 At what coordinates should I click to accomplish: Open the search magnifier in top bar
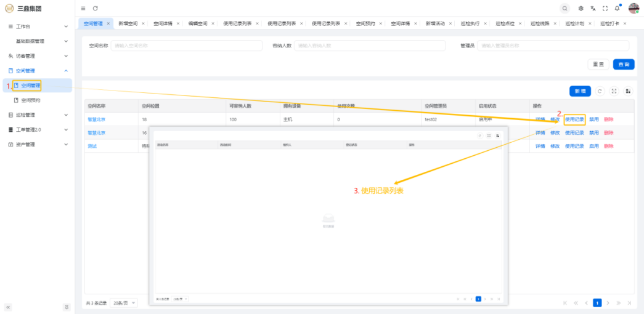pos(565,8)
